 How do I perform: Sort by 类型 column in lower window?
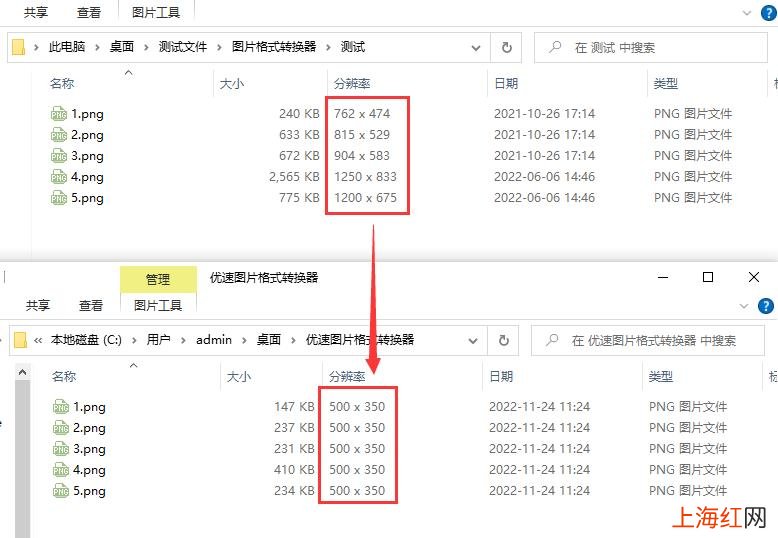[660, 377]
